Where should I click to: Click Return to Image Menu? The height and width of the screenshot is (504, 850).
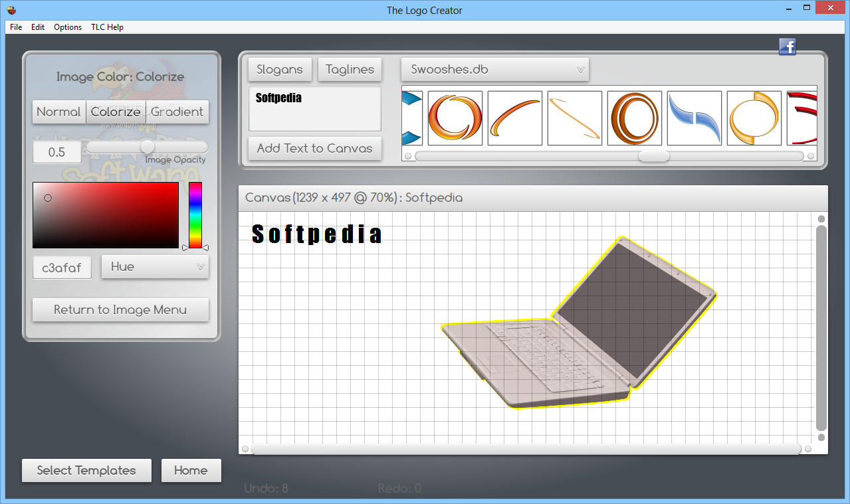point(120,310)
